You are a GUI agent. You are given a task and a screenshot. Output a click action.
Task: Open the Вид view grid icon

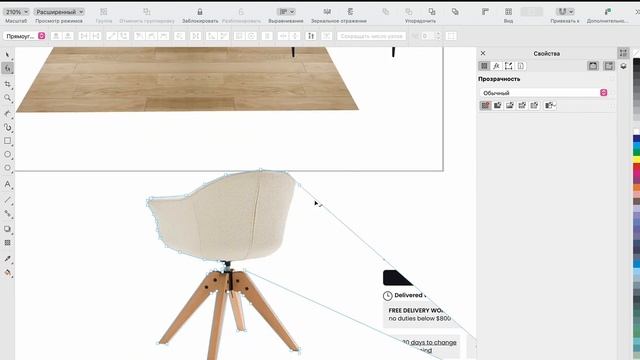(x=508, y=12)
